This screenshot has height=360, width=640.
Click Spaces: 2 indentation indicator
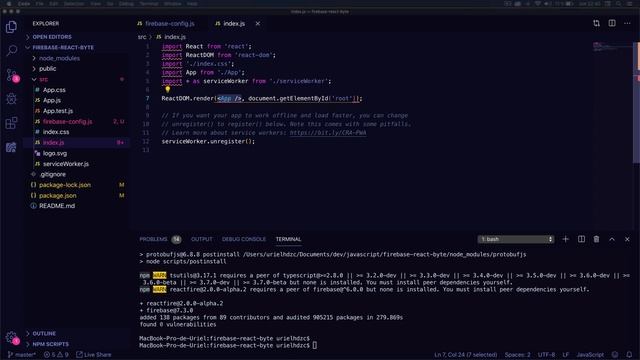pyautogui.click(x=518, y=355)
